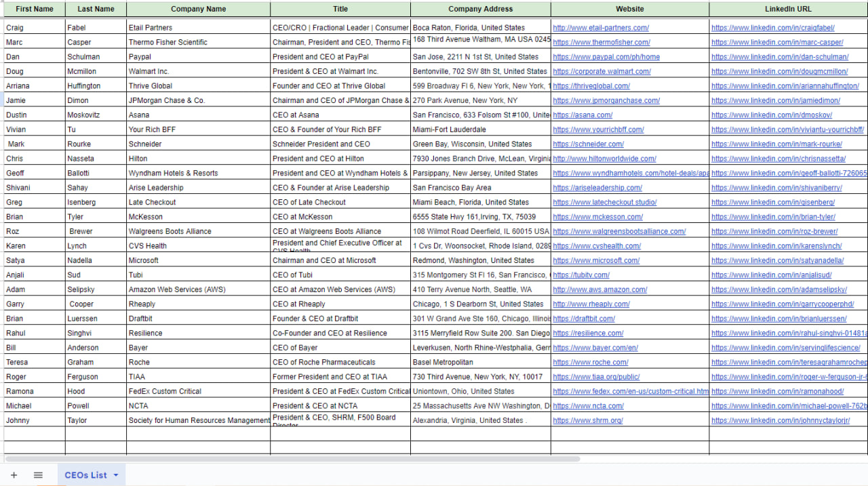Select the Title column header

[x=340, y=9]
